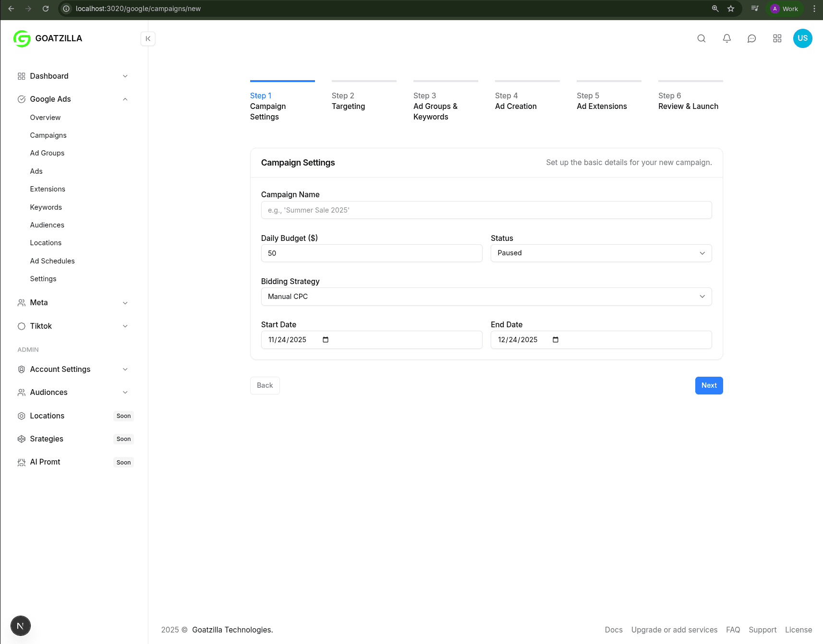823x644 pixels.
Task: Open notifications bell icon
Action: (x=727, y=38)
